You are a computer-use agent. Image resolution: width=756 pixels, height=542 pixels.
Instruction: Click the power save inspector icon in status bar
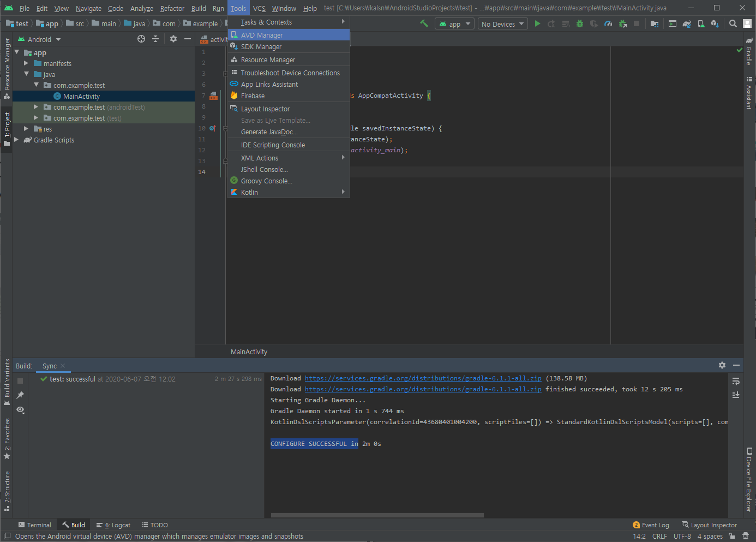[746, 536]
